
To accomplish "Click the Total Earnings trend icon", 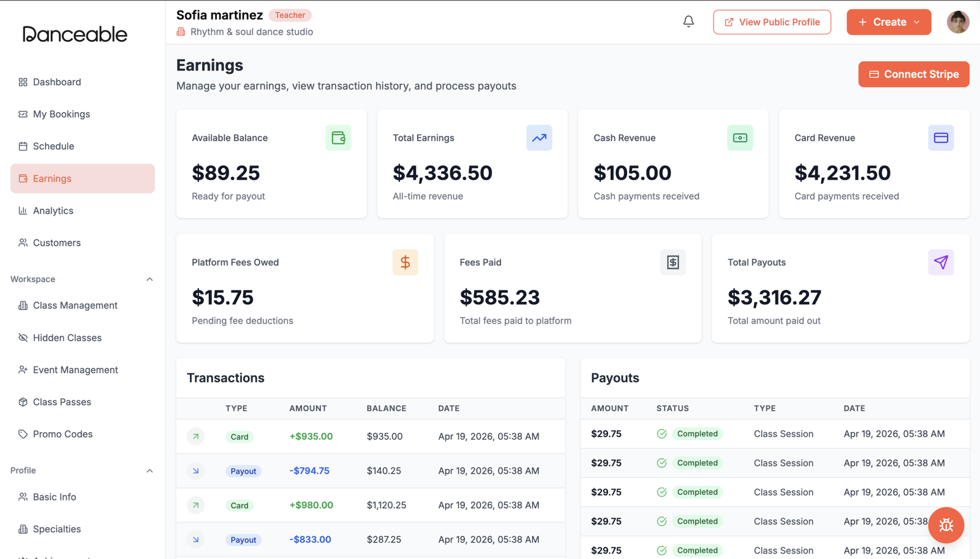I will click(539, 138).
